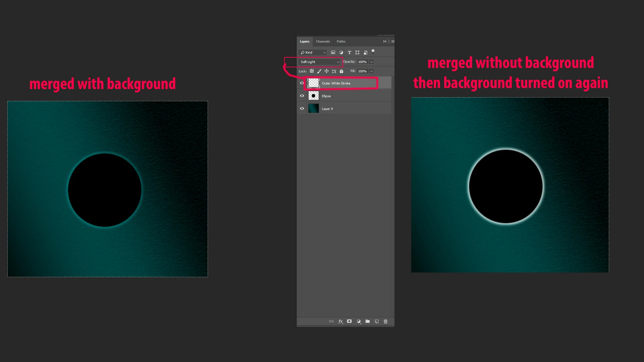Open the Layers panel options menu
Image resolution: width=644 pixels, height=362 pixels.
pos(393,42)
